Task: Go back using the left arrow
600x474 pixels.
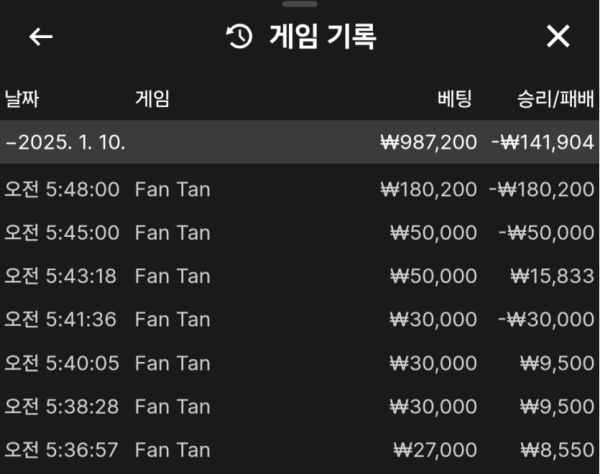Action: pyautogui.click(x=41, y=37)
